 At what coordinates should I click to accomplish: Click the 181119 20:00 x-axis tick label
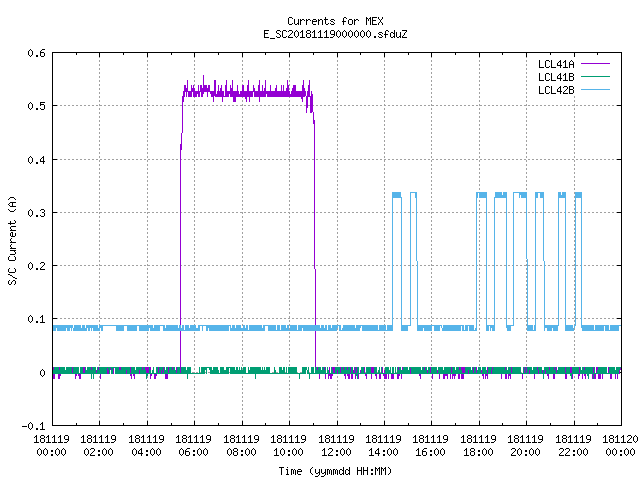click(x=525, y=446)
